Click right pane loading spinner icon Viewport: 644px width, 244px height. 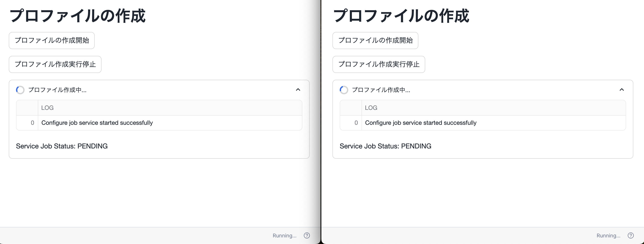tap(344, 90)
